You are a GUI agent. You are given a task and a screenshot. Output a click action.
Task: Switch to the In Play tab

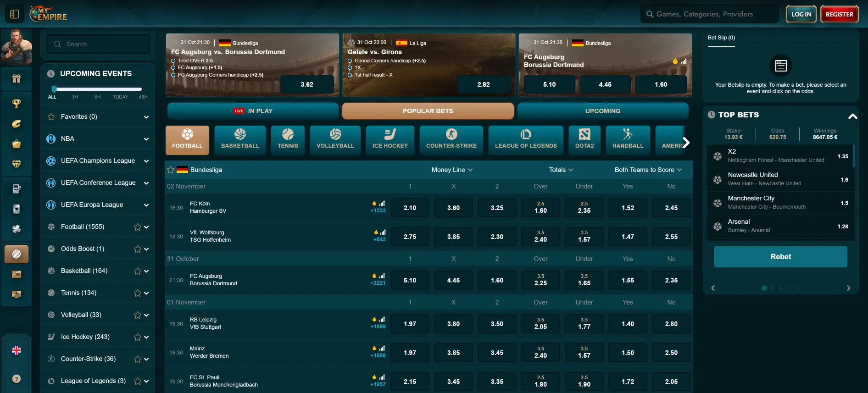coord(253,111)
